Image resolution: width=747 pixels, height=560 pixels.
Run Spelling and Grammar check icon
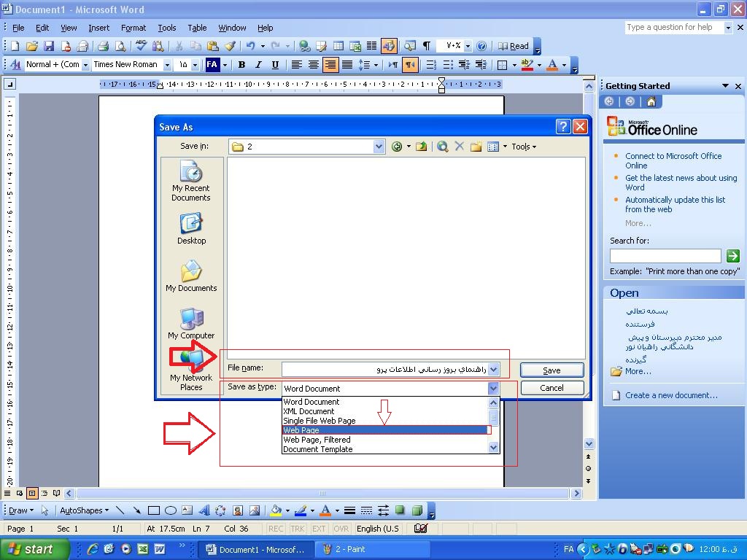[141, 46]
